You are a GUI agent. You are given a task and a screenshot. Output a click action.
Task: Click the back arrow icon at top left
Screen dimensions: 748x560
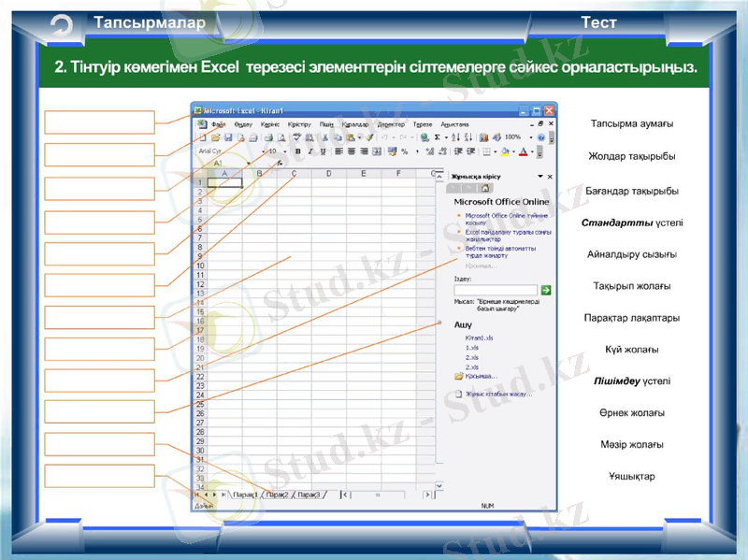tap(63, 26)
